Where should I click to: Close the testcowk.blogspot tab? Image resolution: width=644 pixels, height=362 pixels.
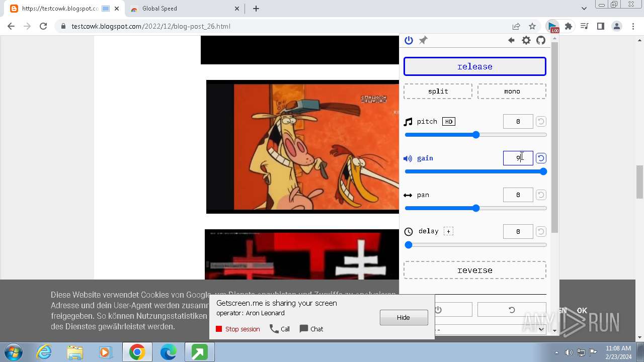pos(117,9)
